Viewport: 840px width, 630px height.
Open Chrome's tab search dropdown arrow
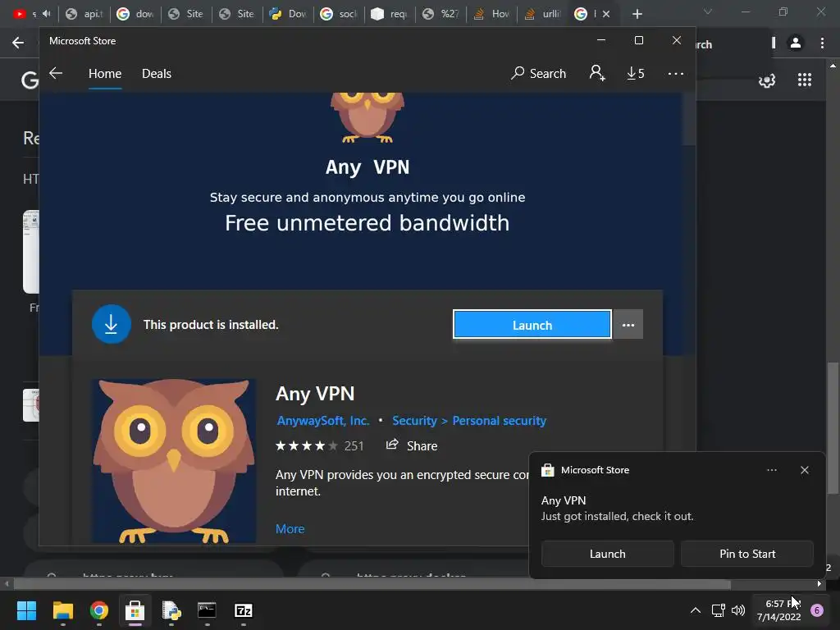pyautogui.click(x=708, y=11)
